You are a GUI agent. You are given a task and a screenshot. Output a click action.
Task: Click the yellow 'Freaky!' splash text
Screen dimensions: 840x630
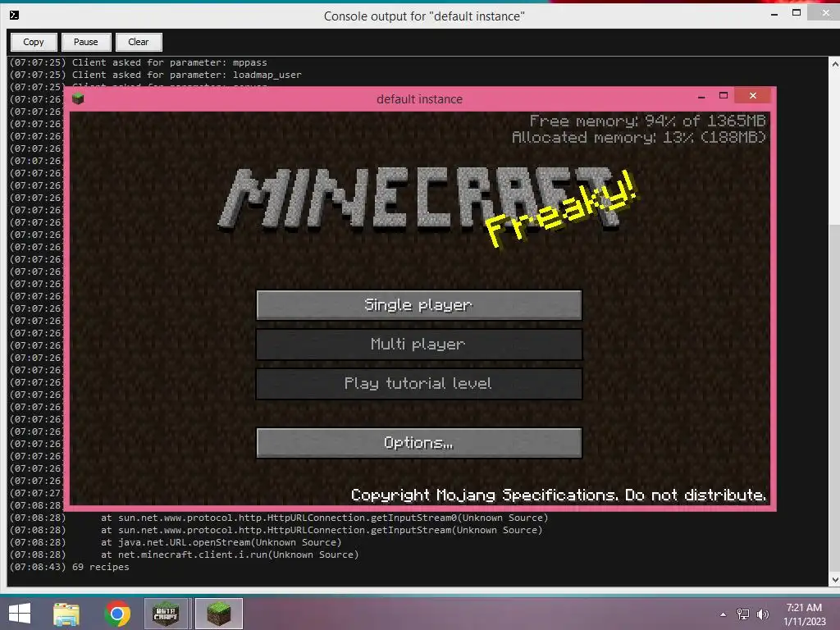coord(561,210)
